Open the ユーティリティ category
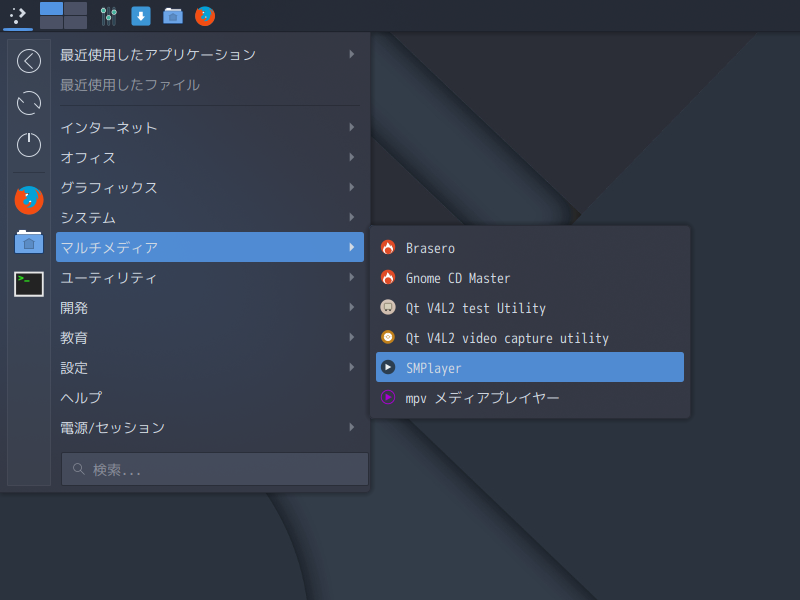Screen dimensions: 800x600 point(210,278)
